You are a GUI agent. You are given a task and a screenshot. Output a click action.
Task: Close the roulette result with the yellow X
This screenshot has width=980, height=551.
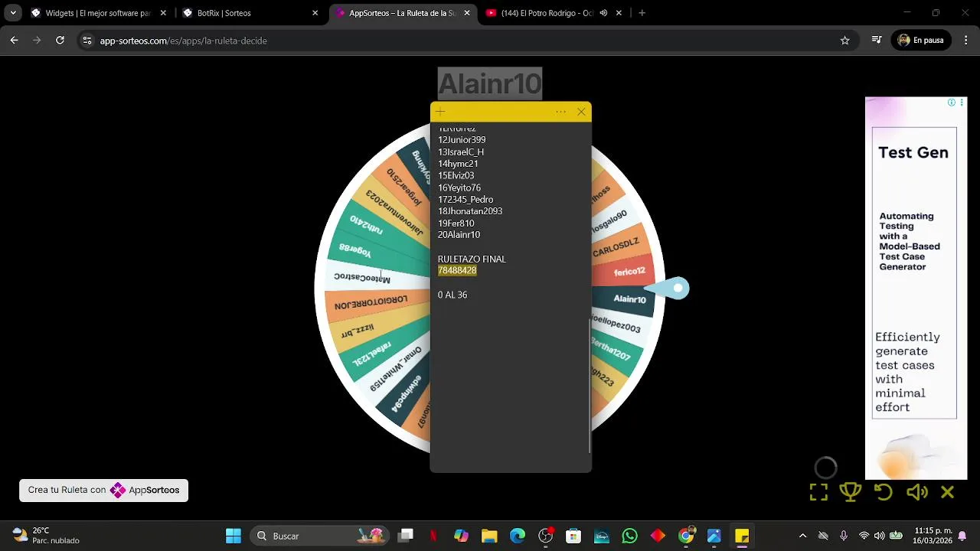(948, 492)
